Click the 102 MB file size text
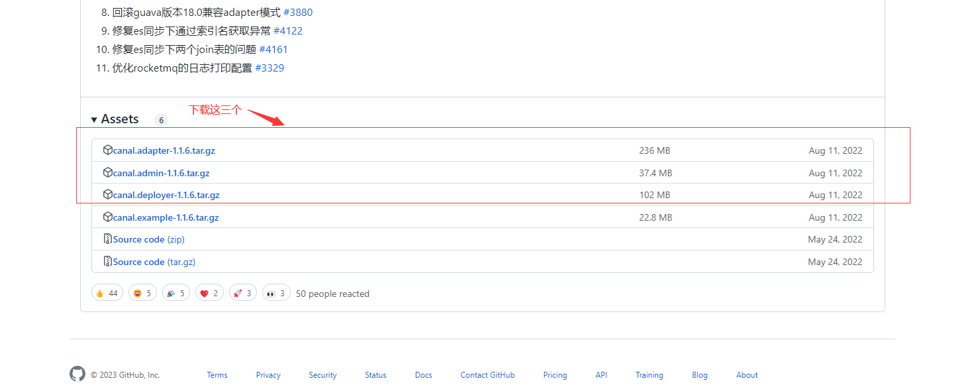This screenshot has height=389, width=980. 655,195
